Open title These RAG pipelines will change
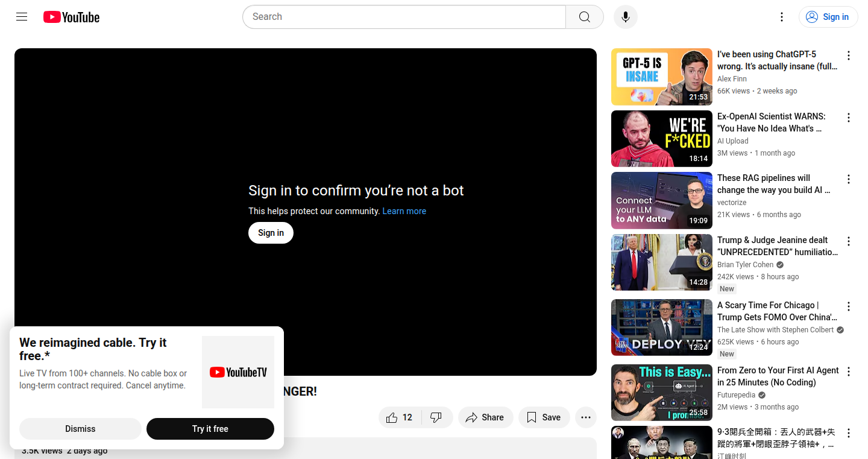868x459 pixels. pos(774,184)
